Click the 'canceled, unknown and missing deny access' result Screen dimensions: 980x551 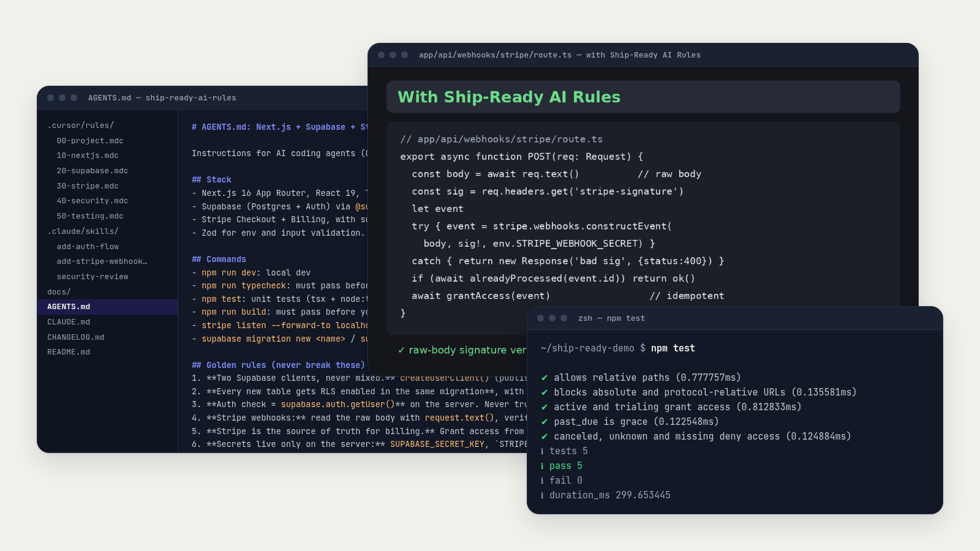coord(696,437)
